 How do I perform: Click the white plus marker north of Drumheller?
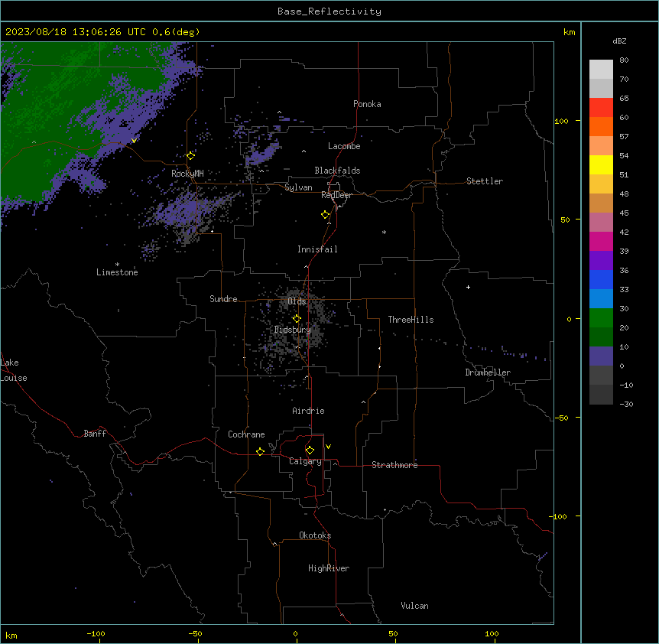468,287
